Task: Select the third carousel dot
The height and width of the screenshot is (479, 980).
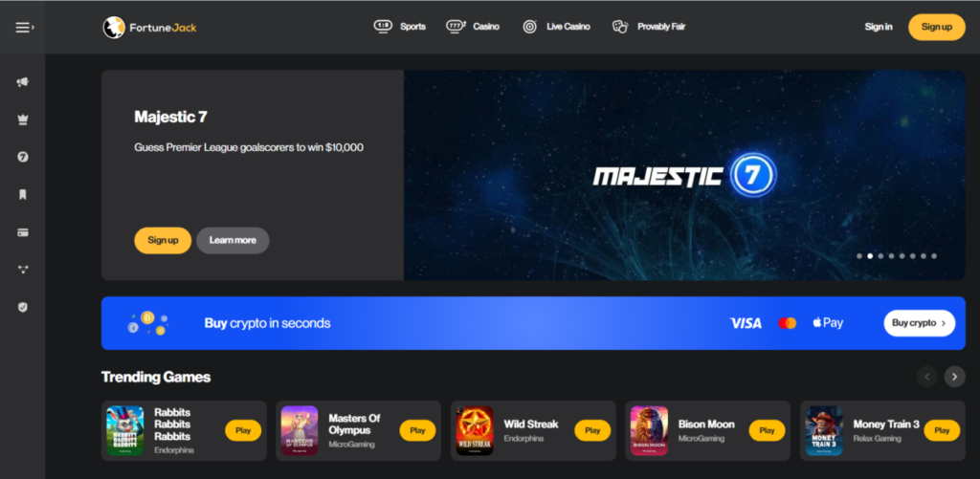Action: 880,256
